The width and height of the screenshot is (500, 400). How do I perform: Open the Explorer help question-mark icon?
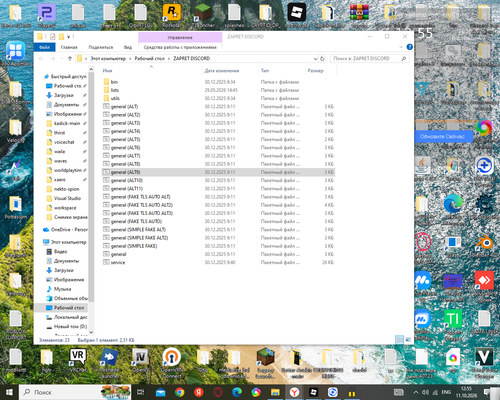pyautogui.click(x=410, y=47)
